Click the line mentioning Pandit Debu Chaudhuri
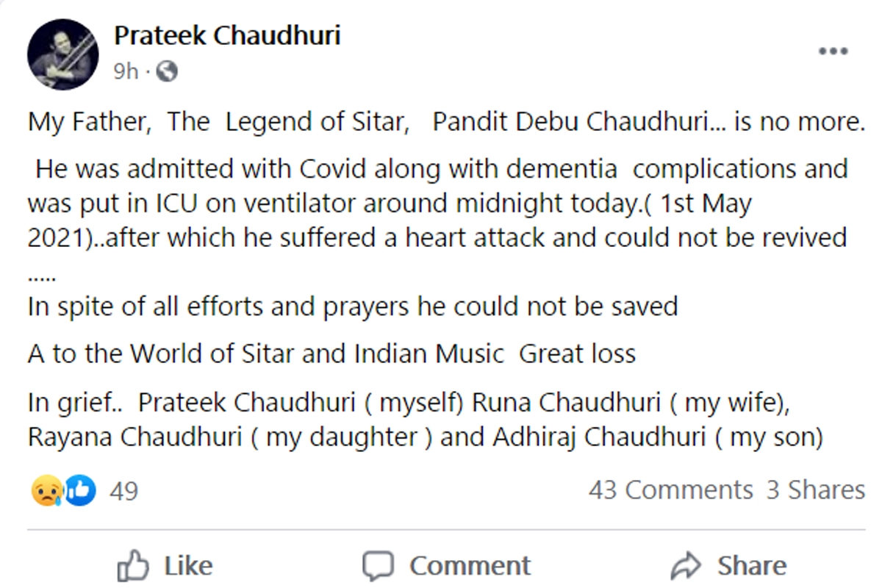 445,122
